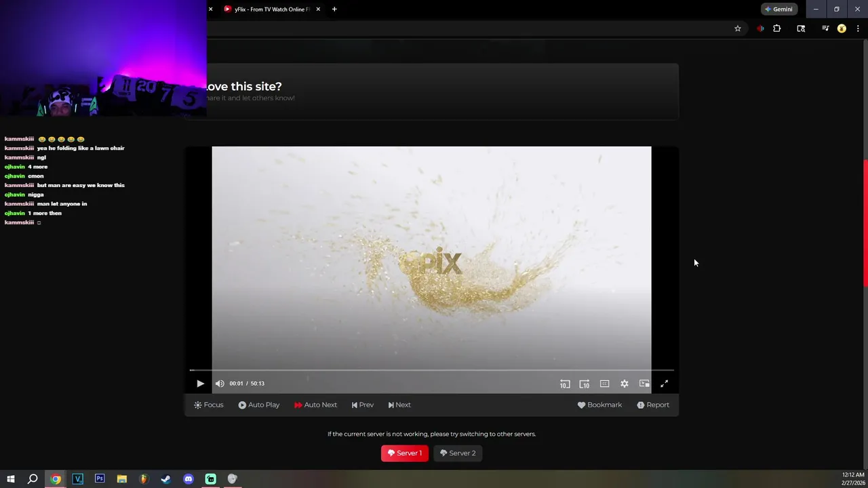Screen dimensions: 868x488
Task: Enable picture-in-picture mode
Action: click(x=644, y=384)
